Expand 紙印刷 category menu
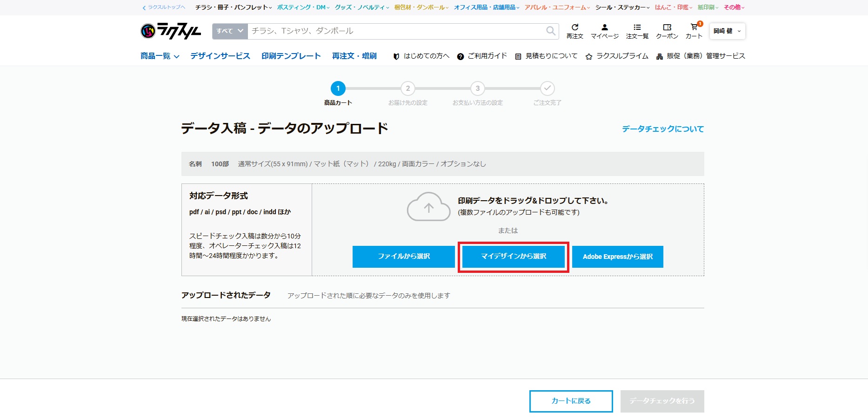Image resolution: width=868 pixels, height=420 pixels. (708, 7)
